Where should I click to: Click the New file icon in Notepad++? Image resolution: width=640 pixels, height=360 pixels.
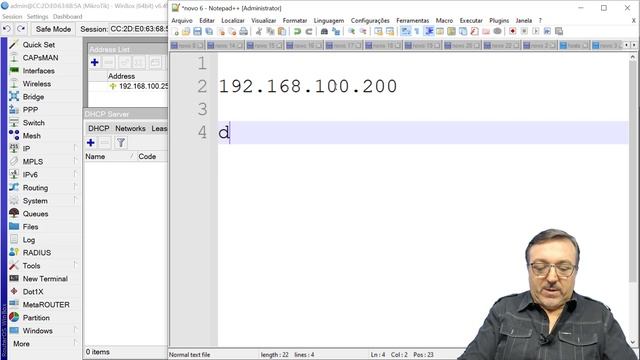(x=176, y=31)
